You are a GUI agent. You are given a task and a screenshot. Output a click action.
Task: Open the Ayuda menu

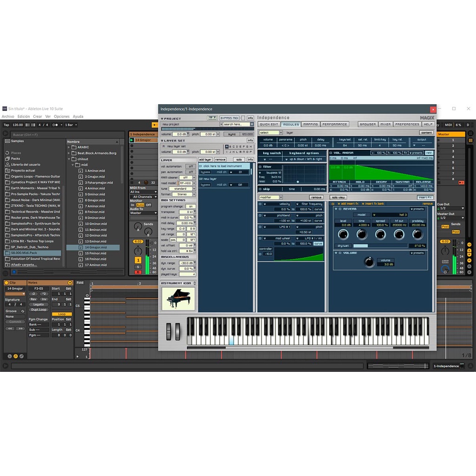pos(78,117)
